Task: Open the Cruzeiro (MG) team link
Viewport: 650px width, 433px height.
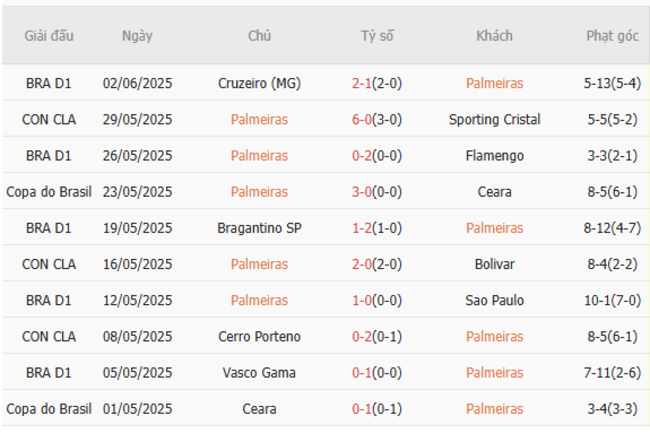Action: point(259,84)
